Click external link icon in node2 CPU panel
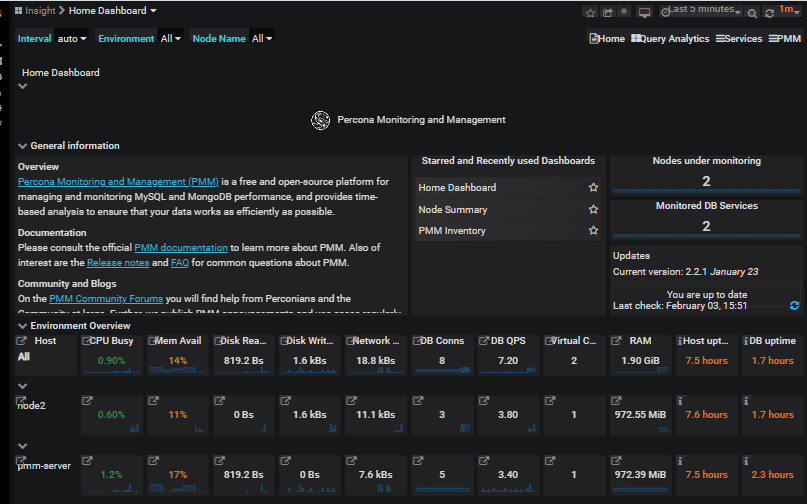 tap(87, 401)
